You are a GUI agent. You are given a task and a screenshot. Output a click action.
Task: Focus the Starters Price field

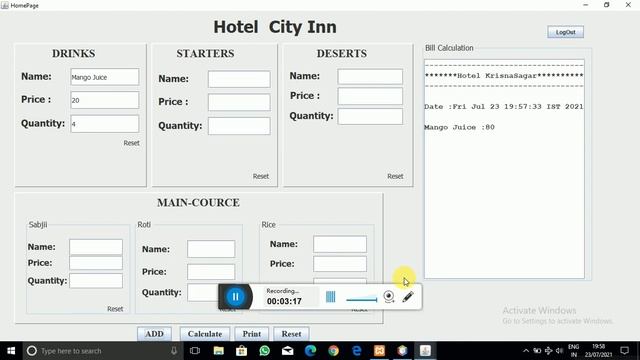click(239, 102)
